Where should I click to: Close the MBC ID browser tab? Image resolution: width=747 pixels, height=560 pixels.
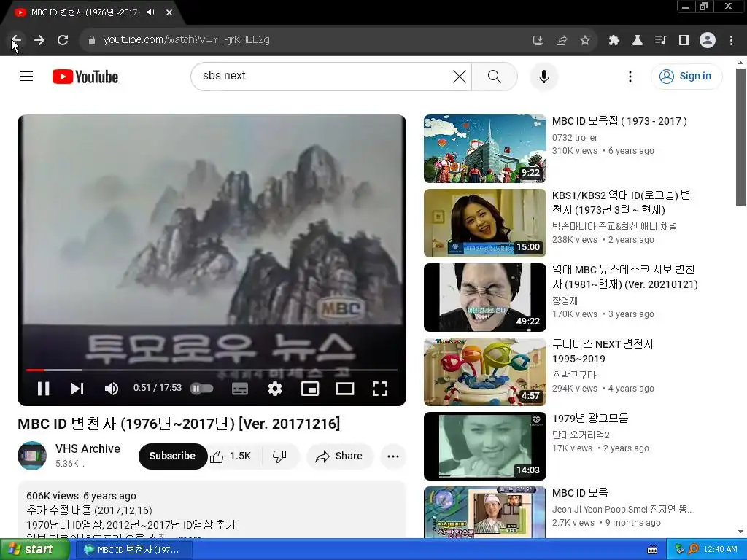pos(169,12)
